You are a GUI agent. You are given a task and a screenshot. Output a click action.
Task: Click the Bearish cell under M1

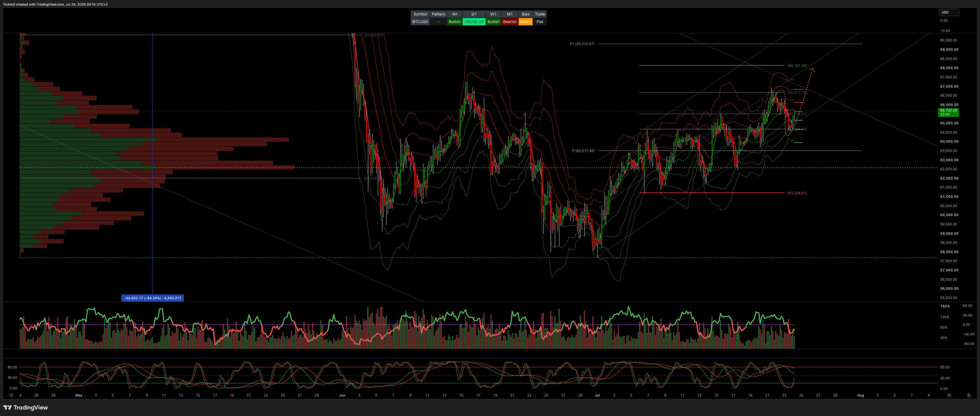pyautogui.click(x=509, y=22)
